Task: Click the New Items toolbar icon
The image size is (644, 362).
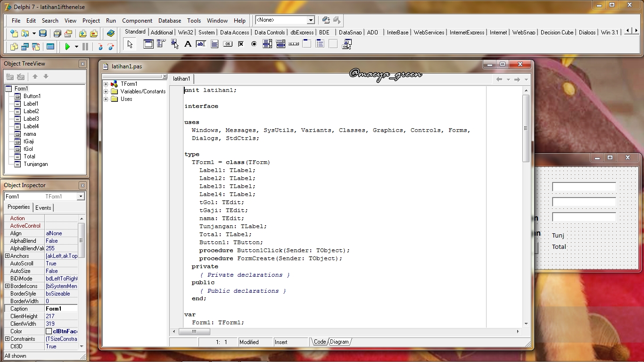Action: (x=14, y=33)
